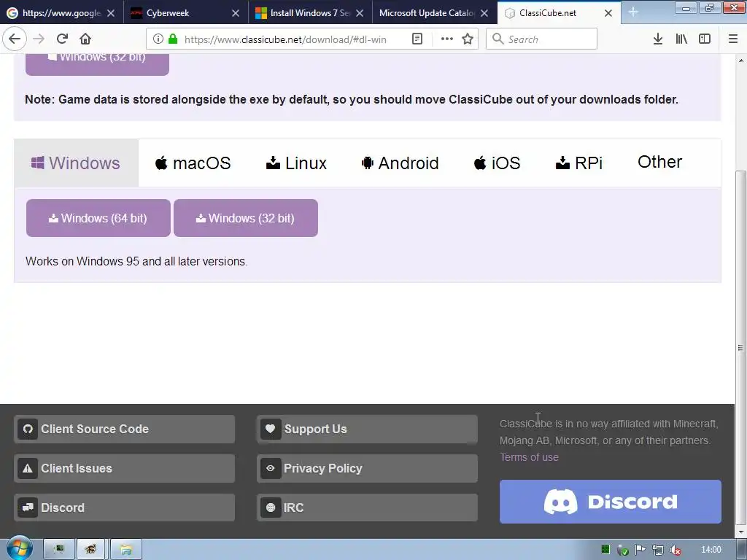Click the GitHub icon beside Client Source Code

28,429
